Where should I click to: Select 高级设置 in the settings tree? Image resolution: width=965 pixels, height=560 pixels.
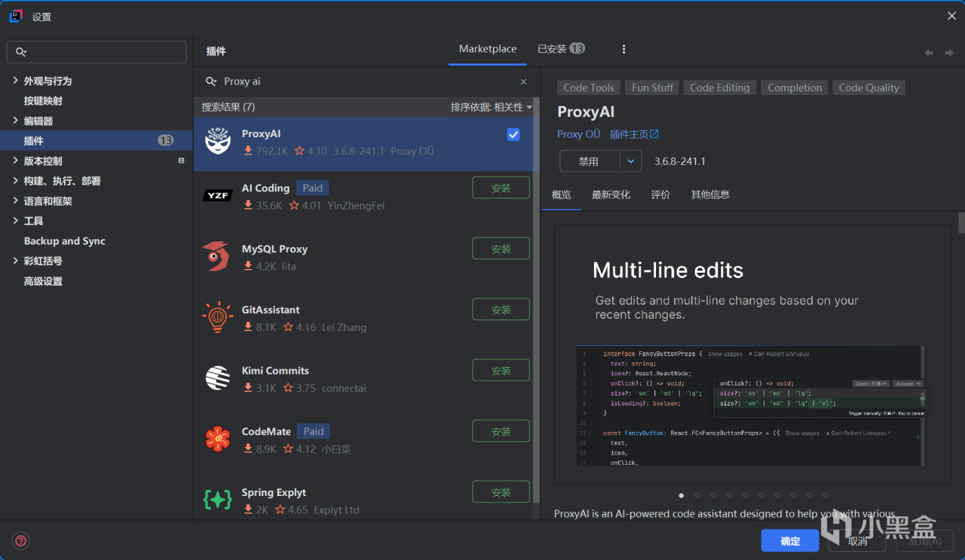pyautogui.click(x=43, y=281)
